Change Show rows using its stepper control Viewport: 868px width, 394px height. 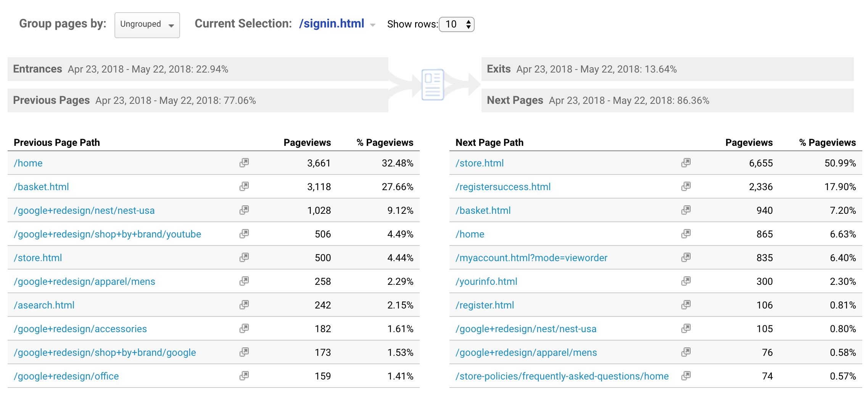468,24
